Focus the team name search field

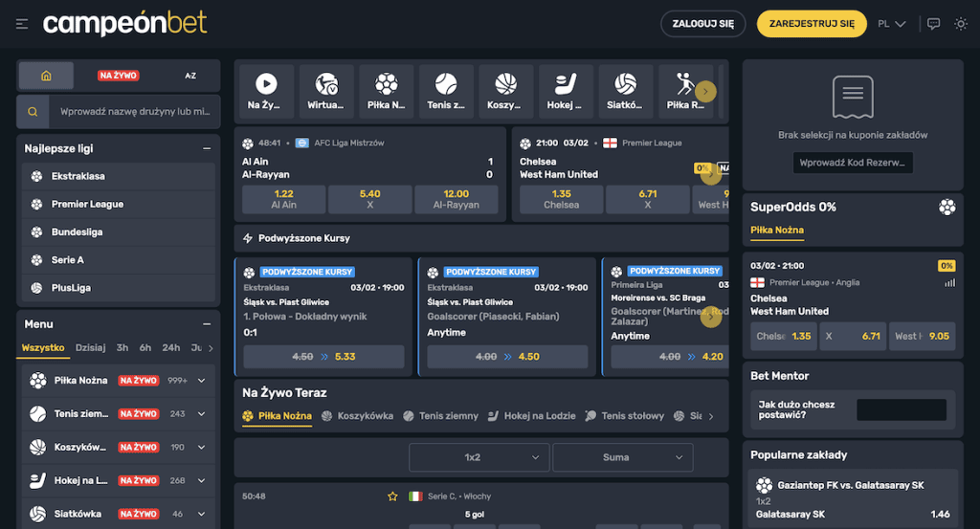point(134,112)
